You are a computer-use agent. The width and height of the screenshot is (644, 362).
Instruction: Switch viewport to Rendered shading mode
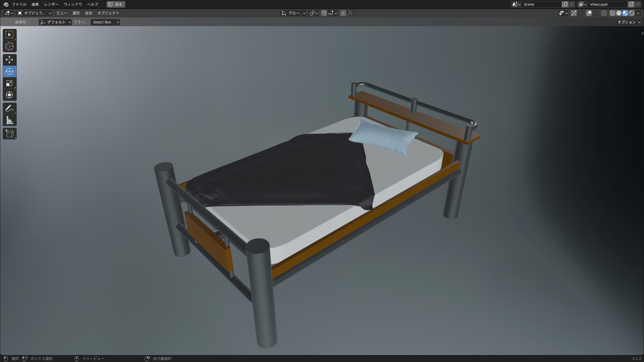pos(631,13)
